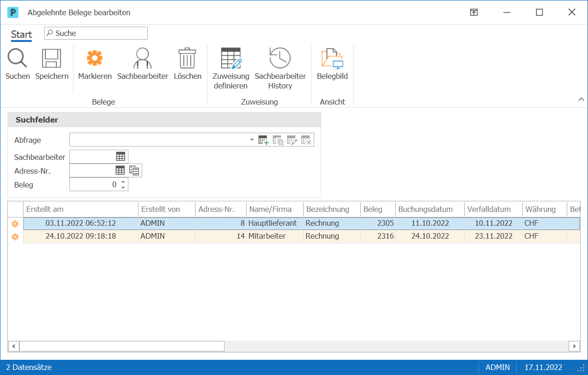Image resolution: width=588 pixels, height=375 pixels.
Task: Click the edit-query pencil icon in the Abfrage row
Action: (292, 140)
